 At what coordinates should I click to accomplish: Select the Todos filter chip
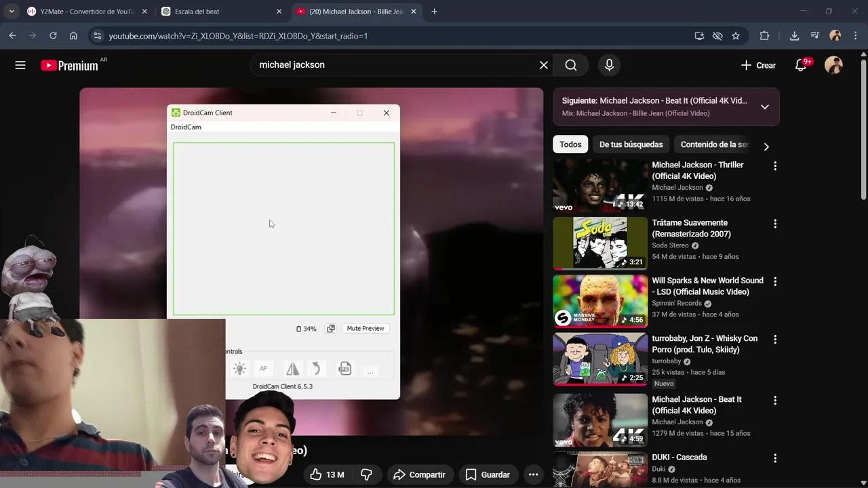click(570, 144)
